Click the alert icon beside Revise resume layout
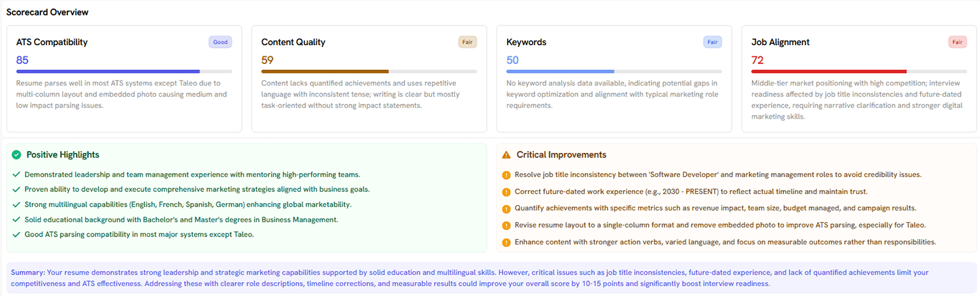This screenshot has width=980, height=296. point(506,225)
